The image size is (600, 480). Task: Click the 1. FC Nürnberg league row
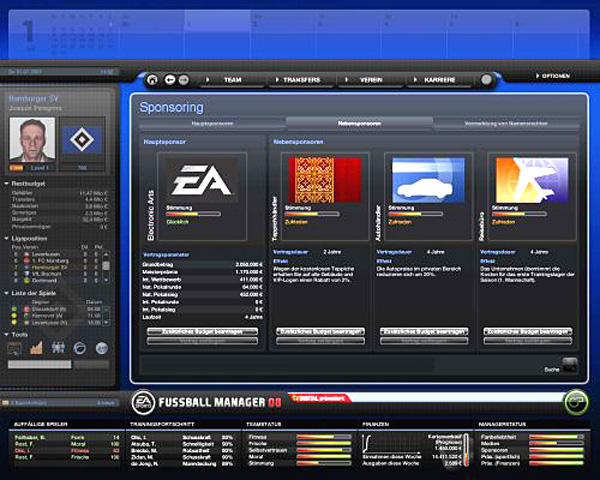(x=57, y=261)
